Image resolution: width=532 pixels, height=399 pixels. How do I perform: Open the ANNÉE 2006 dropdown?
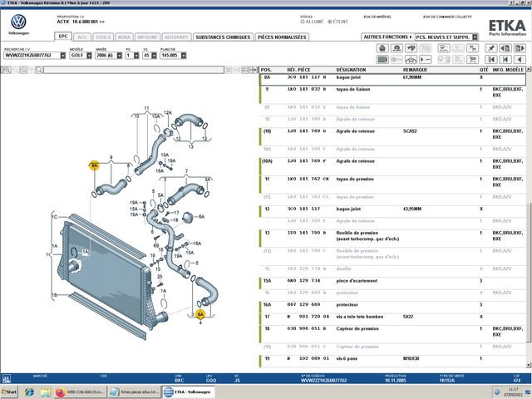coord(119,56)
